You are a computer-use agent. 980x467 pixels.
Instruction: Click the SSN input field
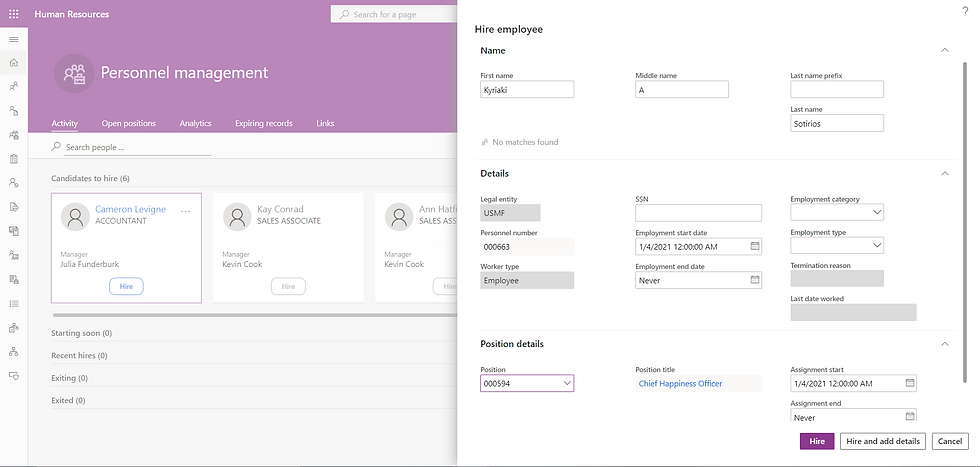click(699, 213)
